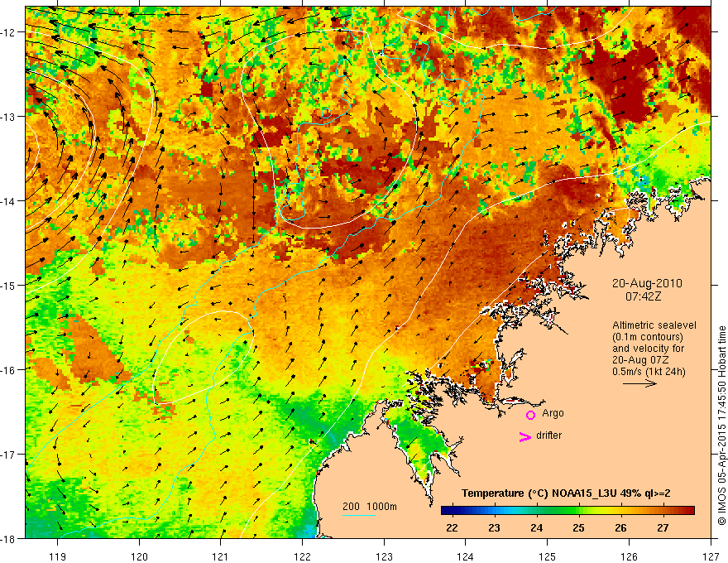Click the latitude axis label "-14"
Screen dimensions: 728x563
(x=8, y=201)
